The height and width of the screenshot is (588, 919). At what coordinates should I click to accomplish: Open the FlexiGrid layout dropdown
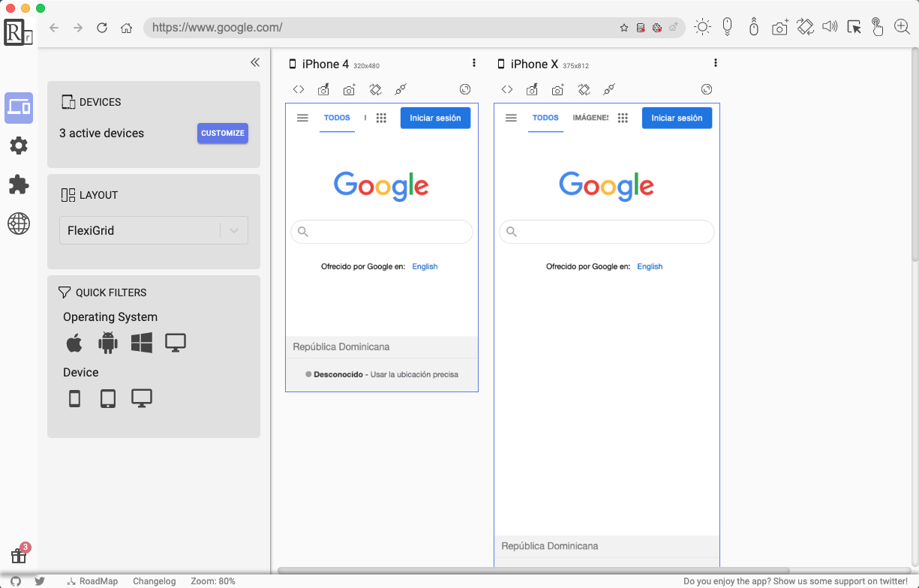pyautogui.click(x=154, y=230)
